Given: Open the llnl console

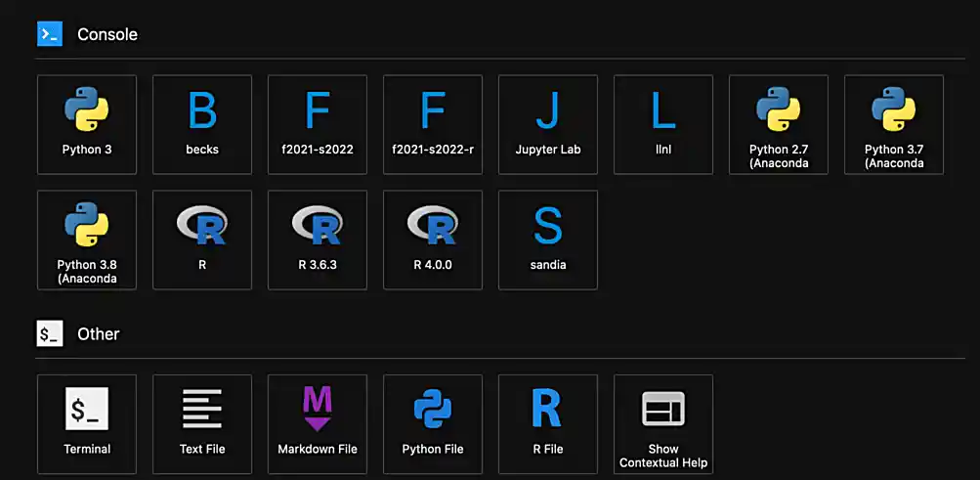Looking at the screenshot, I should (x=663, y=124).
